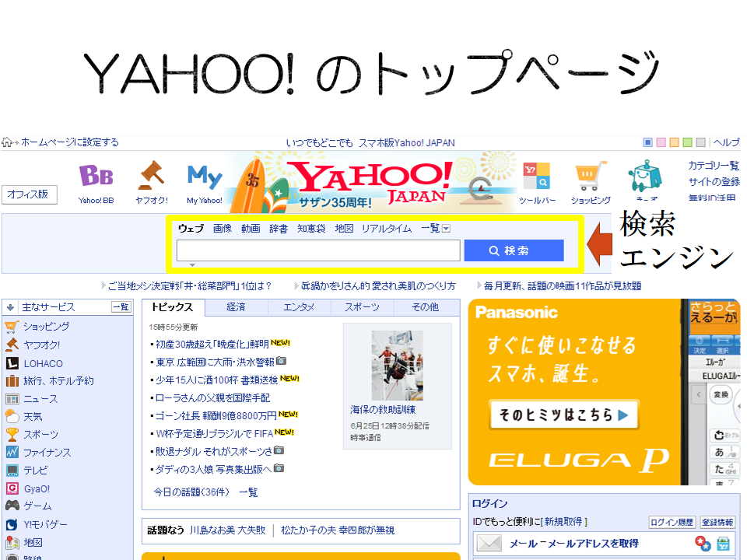Click the ログイン履歴 button
This screenshot has height=560, width=747.
pyautogui.click(x=672, y=523)
